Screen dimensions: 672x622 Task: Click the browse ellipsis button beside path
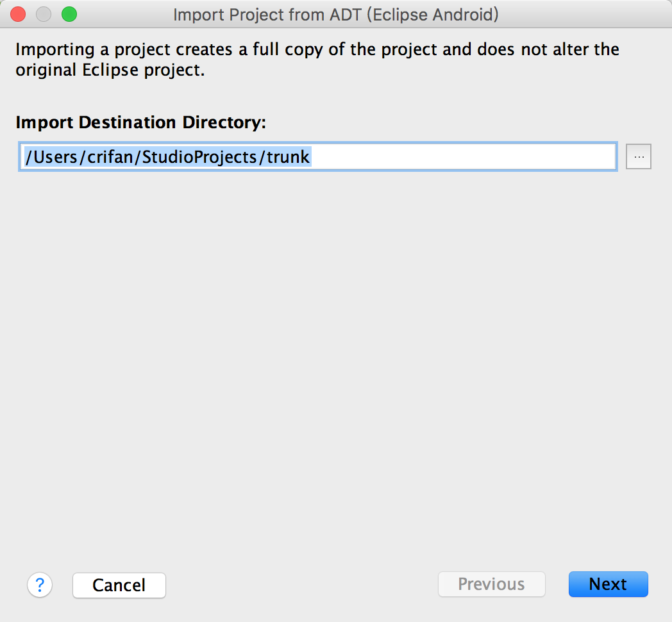[x=639, y=156]
